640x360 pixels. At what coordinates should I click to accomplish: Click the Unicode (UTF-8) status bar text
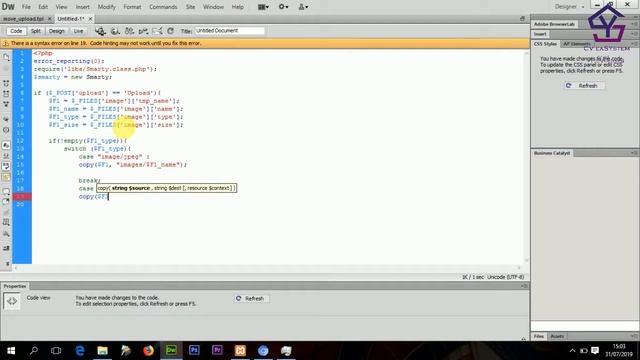point(505,277)
